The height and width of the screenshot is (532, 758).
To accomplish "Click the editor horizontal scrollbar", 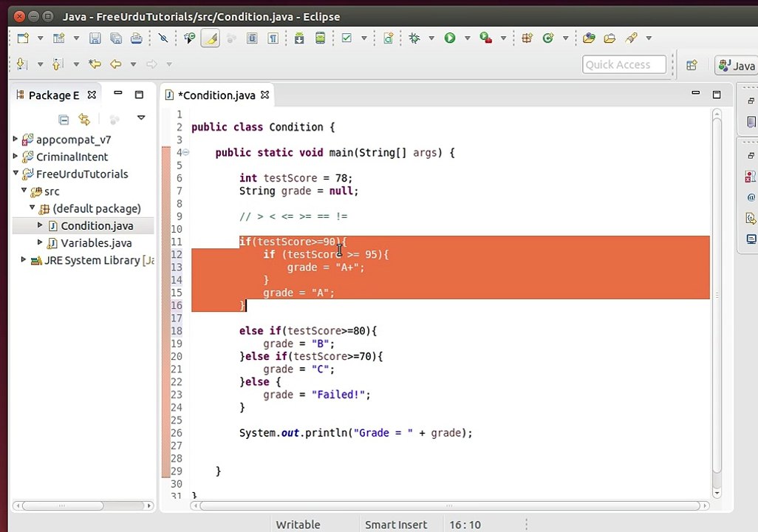I will [450, 505].
